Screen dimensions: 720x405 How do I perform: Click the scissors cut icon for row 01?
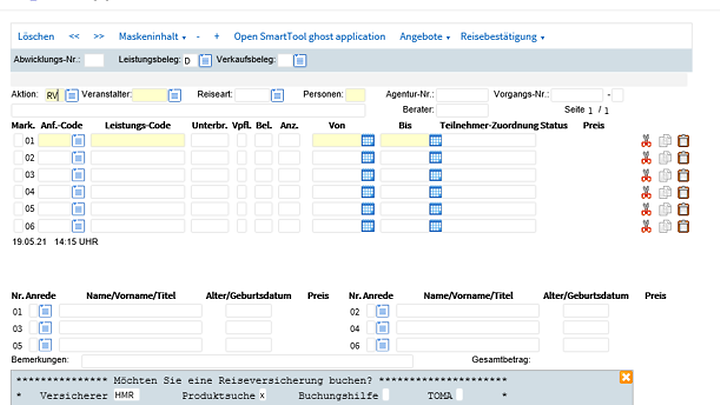pyautogui.click(x=646, y=142)
